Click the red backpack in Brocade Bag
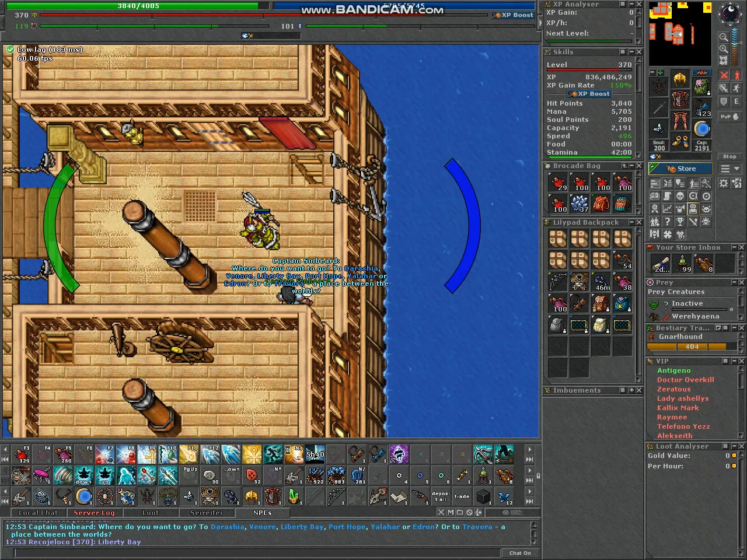Screen dimensions: 747x560 point(601,204)
